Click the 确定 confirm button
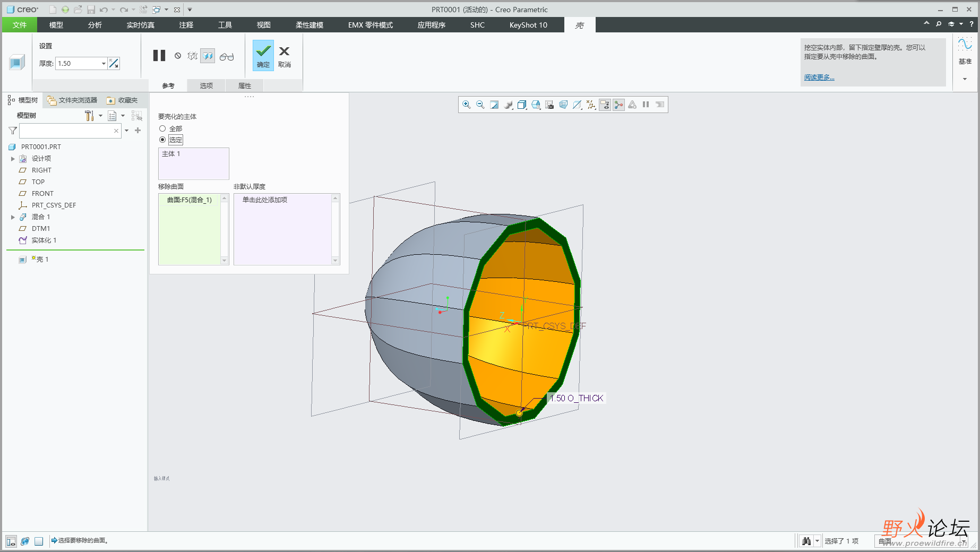The width and height of the screenshot is (980, 552). point(263,56)
